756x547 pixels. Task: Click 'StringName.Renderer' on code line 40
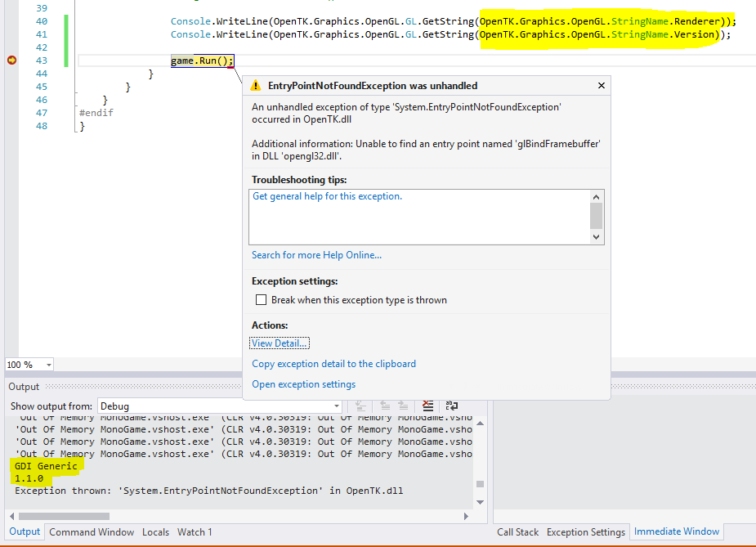(x=665, y=21)
